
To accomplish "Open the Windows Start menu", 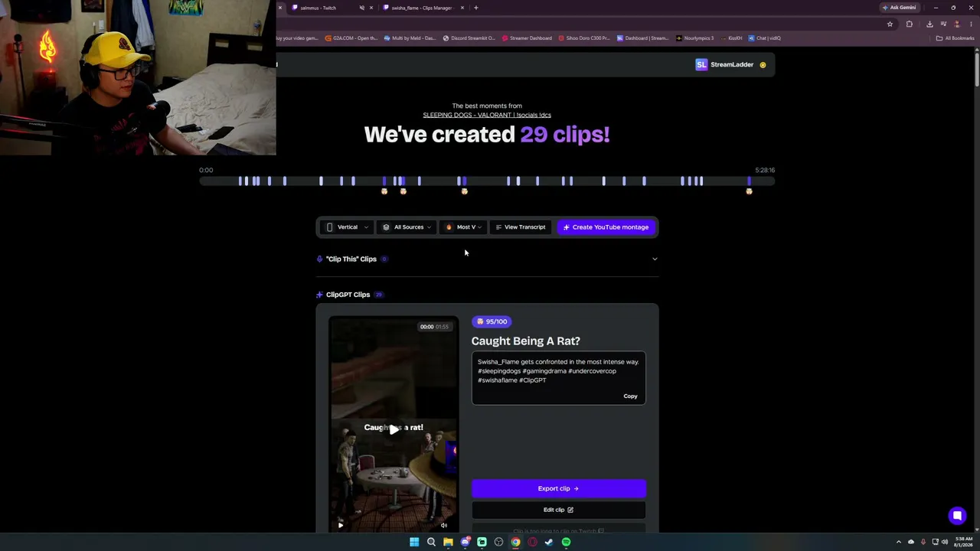I will pos(414,542).
